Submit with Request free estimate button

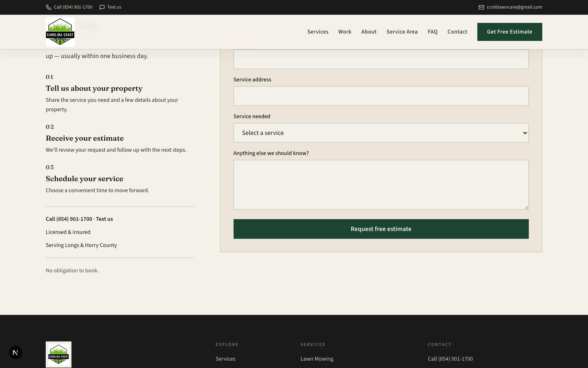click(381, 229)
